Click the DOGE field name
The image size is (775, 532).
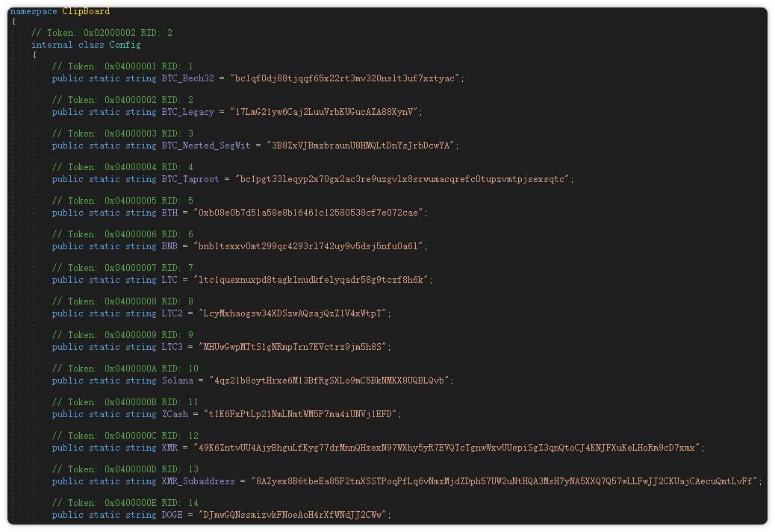(x=172, y=515)
